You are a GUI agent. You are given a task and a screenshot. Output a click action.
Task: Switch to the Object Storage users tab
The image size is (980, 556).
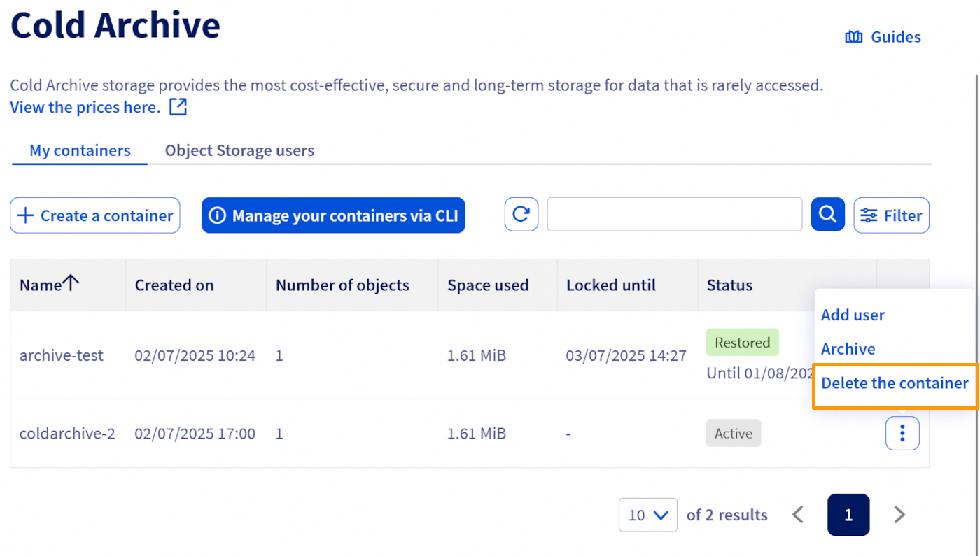[x=239, y=150]
